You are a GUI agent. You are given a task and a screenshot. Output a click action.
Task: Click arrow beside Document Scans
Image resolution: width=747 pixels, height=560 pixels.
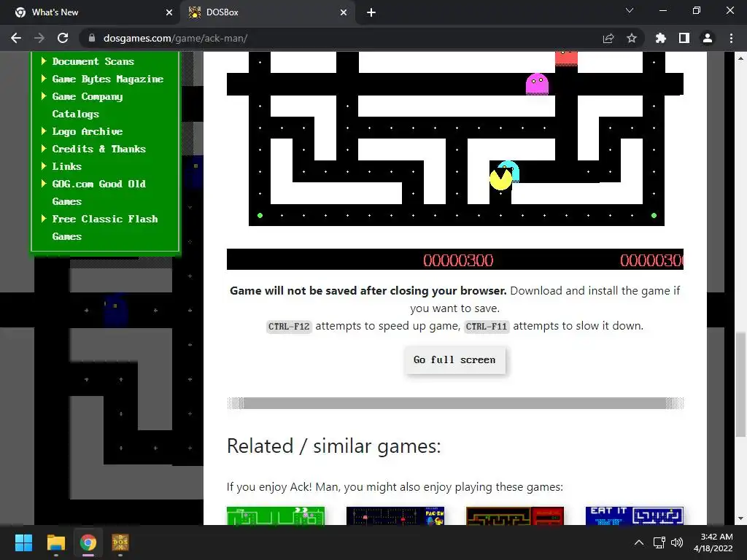[x=44, y=61]
